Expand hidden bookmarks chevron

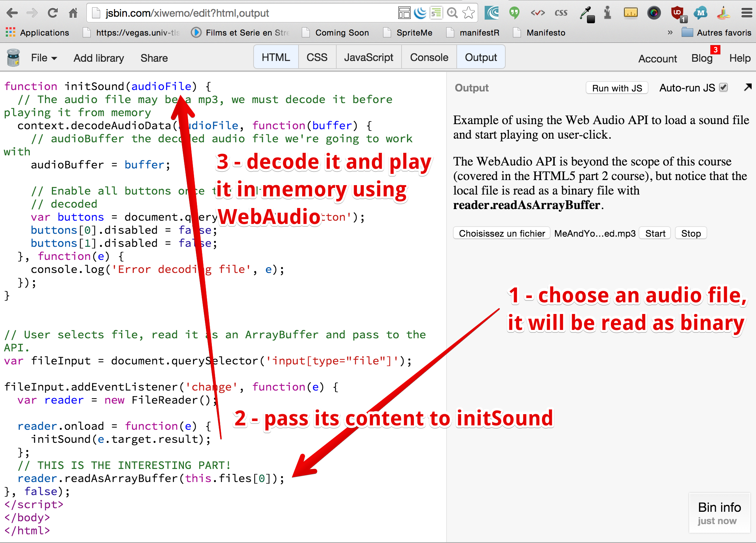coord(670,32)
